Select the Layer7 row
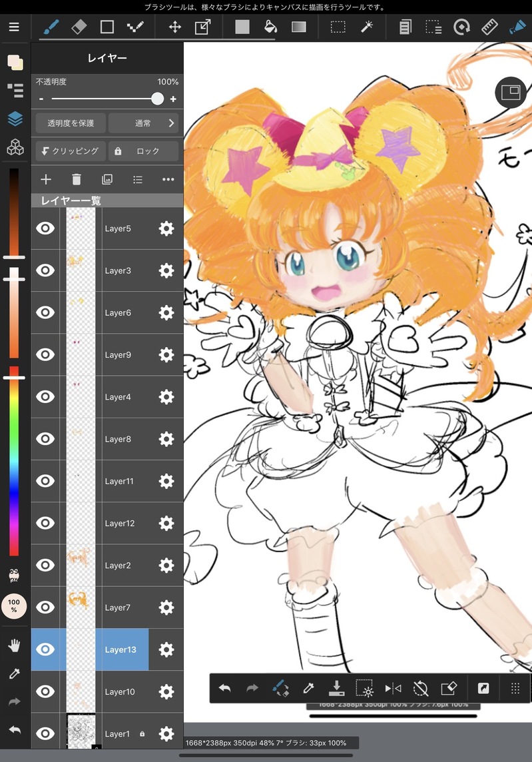Viewport: 532px width, 762px height. 107,607
